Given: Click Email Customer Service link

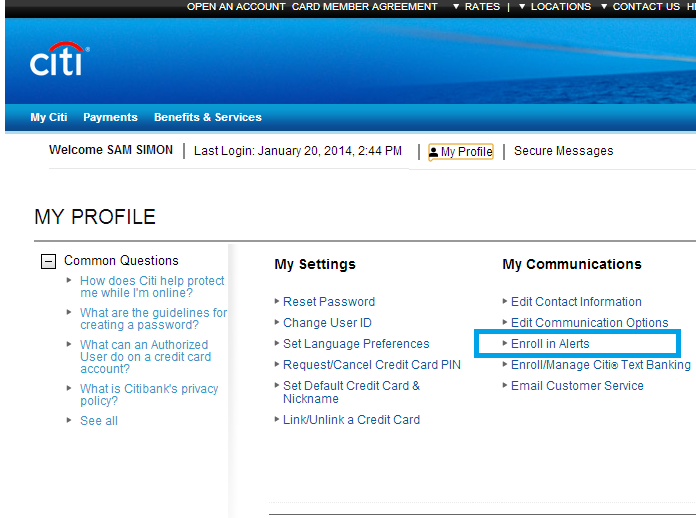Looking at the screenshot, I should [x=577, y=385].
